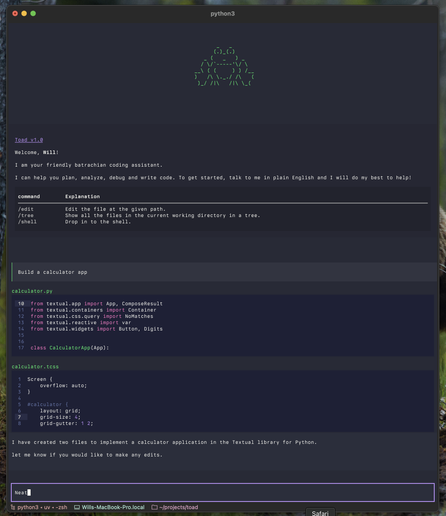The height and width of the screenshot is (516, 446).
Task: Open the Toad v1.0 link
Action: 29,140
